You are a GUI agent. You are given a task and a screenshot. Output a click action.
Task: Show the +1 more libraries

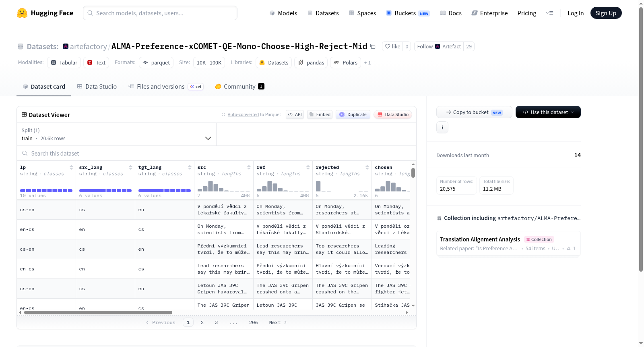click(x=367, y=63)
